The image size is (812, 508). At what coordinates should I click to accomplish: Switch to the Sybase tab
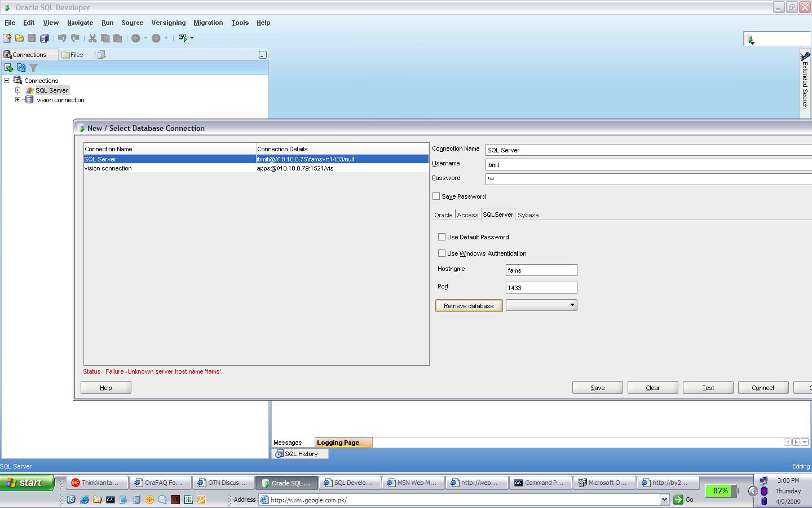(x=528, y=215)
